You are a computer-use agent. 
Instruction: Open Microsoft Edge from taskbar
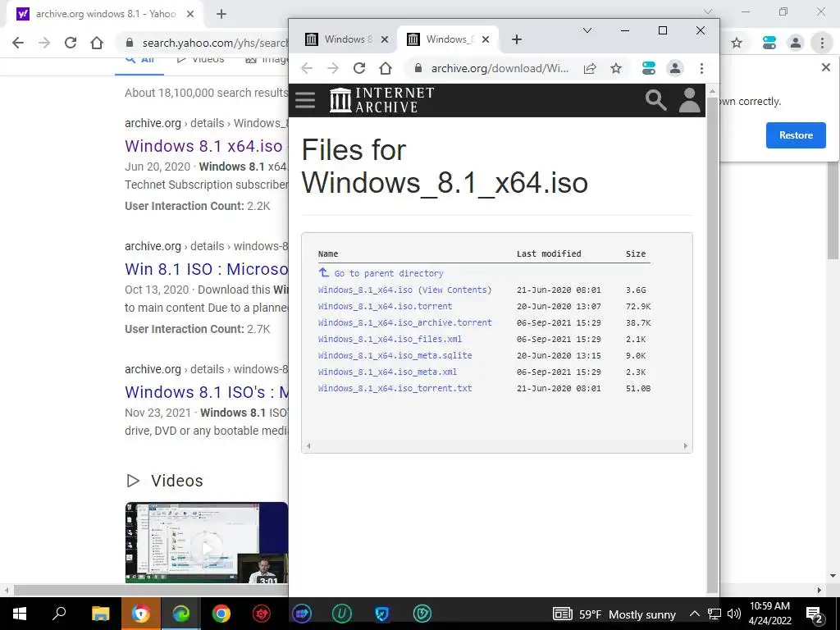click(x=181, y=614)
